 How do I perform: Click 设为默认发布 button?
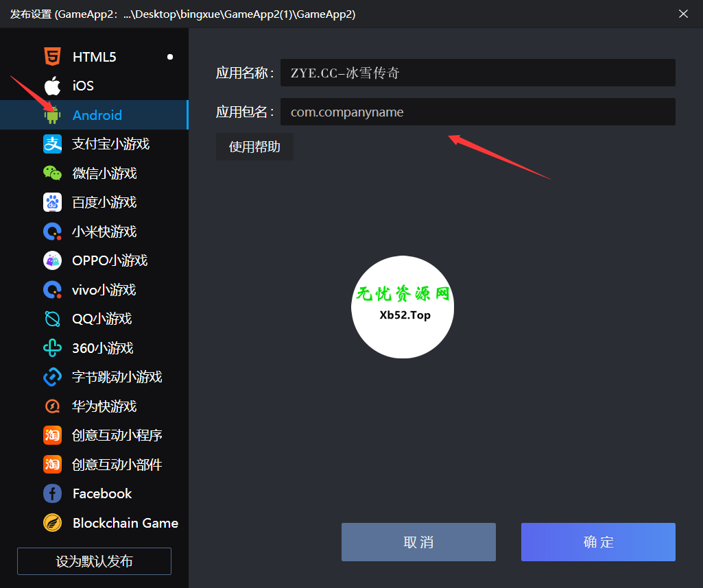(x=94, y=561)
